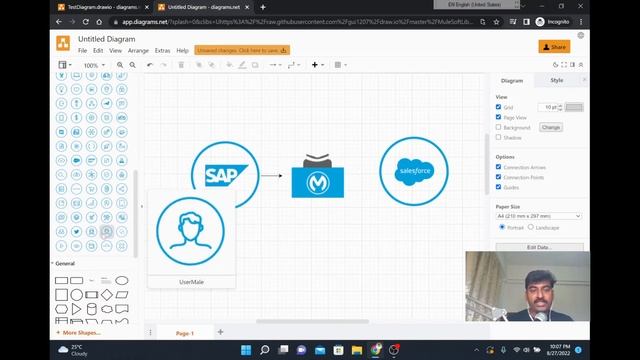Screen dimensions: 640x360
Task: Click the delete trash icon
Action: [x=181, y=65]
